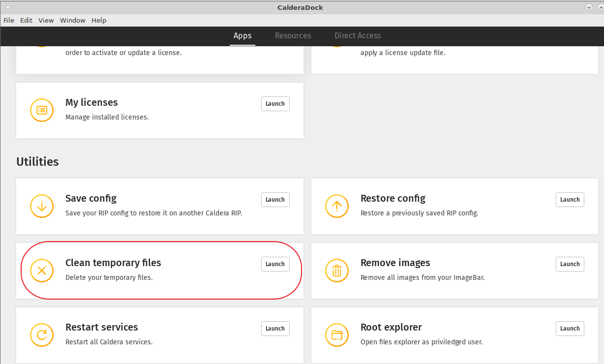
Task: Select the Apps tab
Action: (x=242, y=36)
